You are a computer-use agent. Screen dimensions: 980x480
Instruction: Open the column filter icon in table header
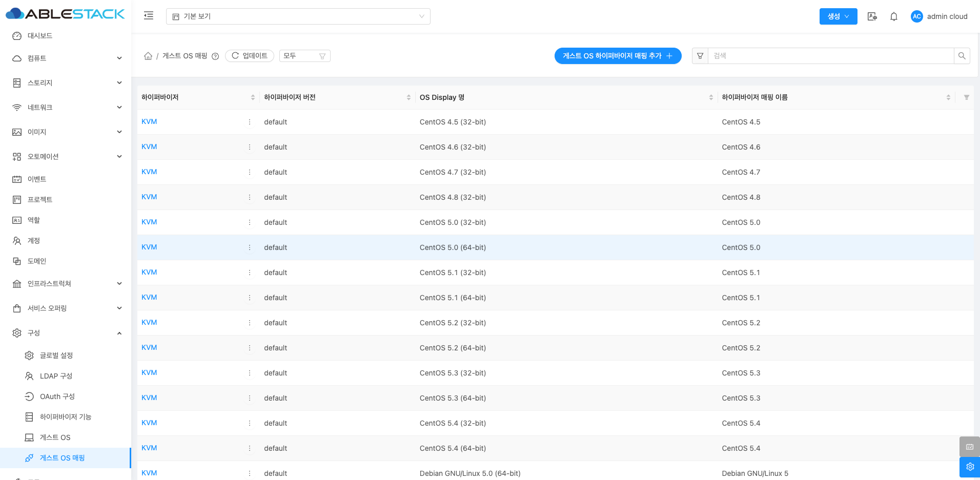tap(966, 97)
